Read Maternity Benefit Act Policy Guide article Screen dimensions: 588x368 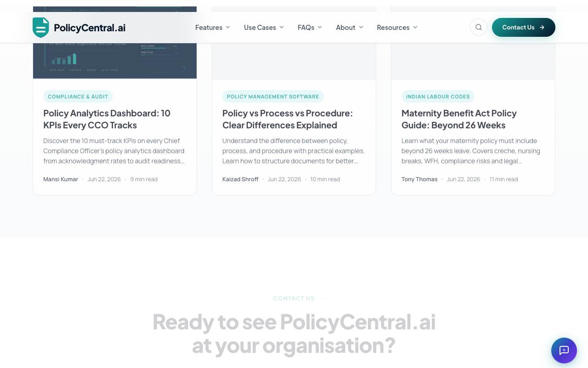pyautogui.click(x=459, y=119)
